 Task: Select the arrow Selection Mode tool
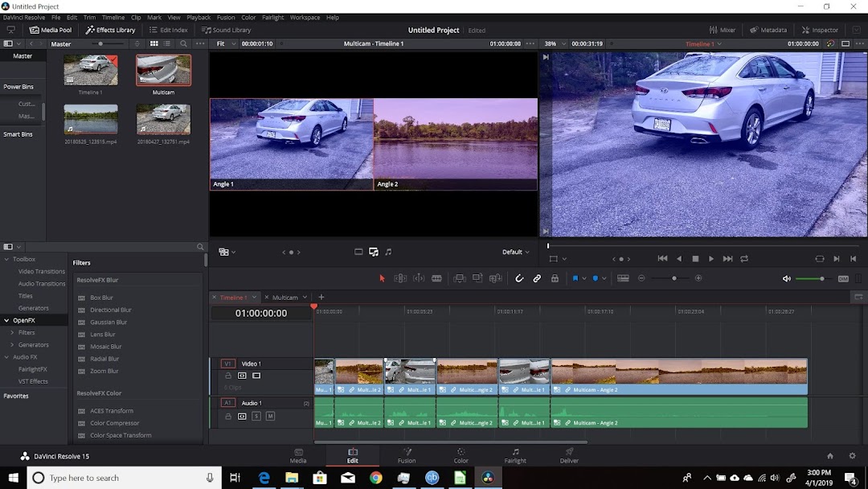point(382,278)
